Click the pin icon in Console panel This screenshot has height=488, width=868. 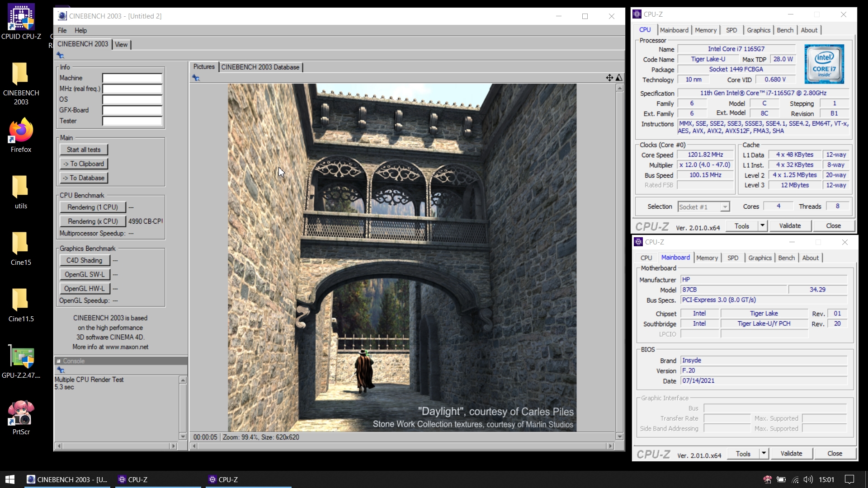click(61, 370)
